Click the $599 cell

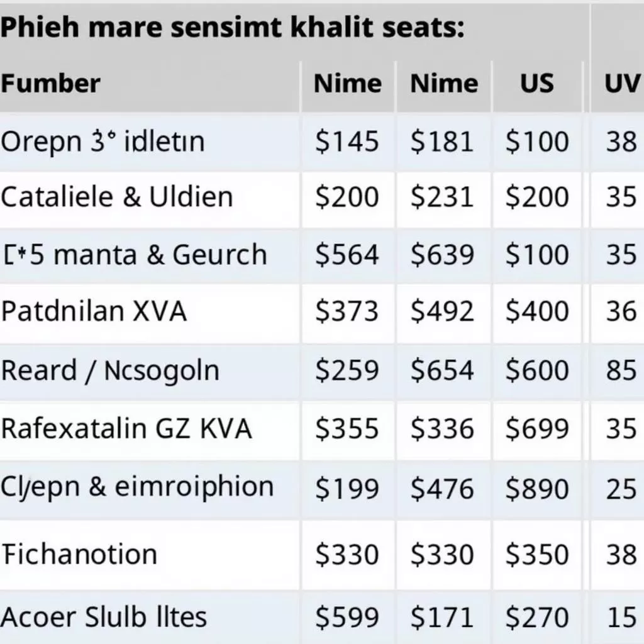[347, 617]
